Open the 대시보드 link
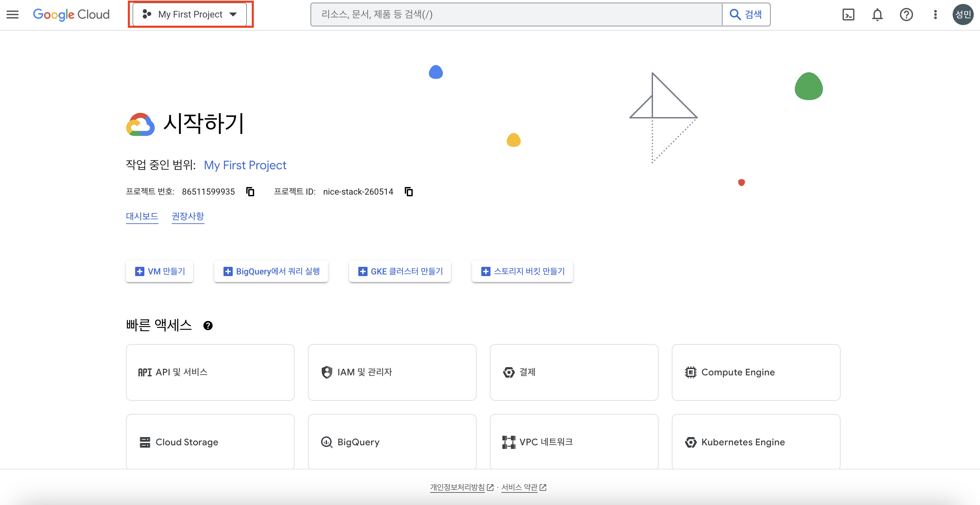980x505 pixels. click(x=142, y=216)
